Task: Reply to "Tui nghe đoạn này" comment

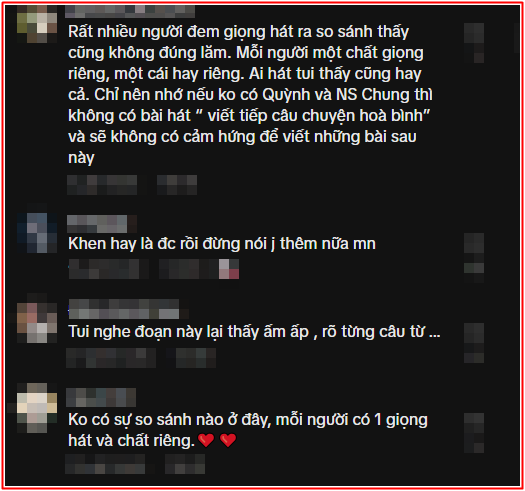Action: (196, 358)
